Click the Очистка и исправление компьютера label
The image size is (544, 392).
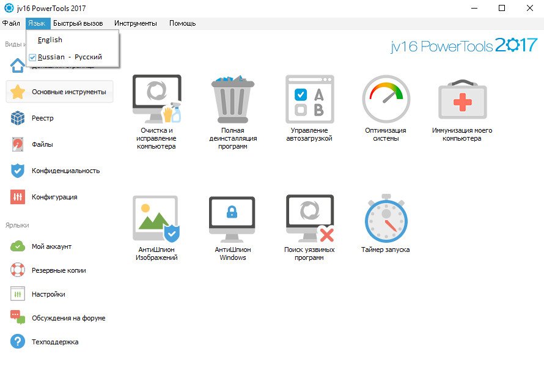(156, 139)
